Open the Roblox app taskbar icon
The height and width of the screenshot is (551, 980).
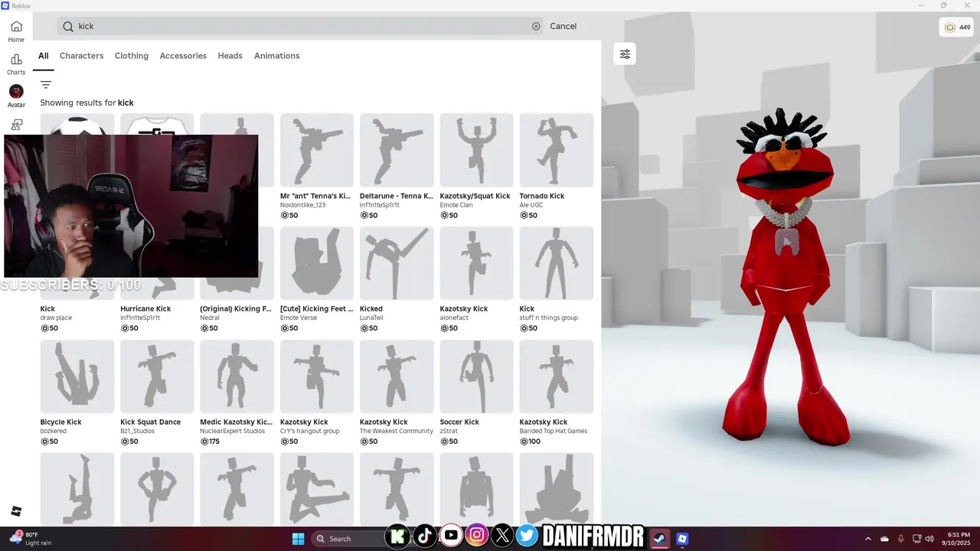click(682, 539)
